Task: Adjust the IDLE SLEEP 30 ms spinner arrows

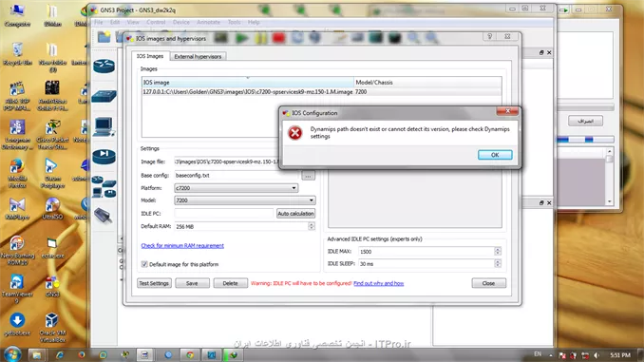Action: pyautogui.click(x=498, y=264)
